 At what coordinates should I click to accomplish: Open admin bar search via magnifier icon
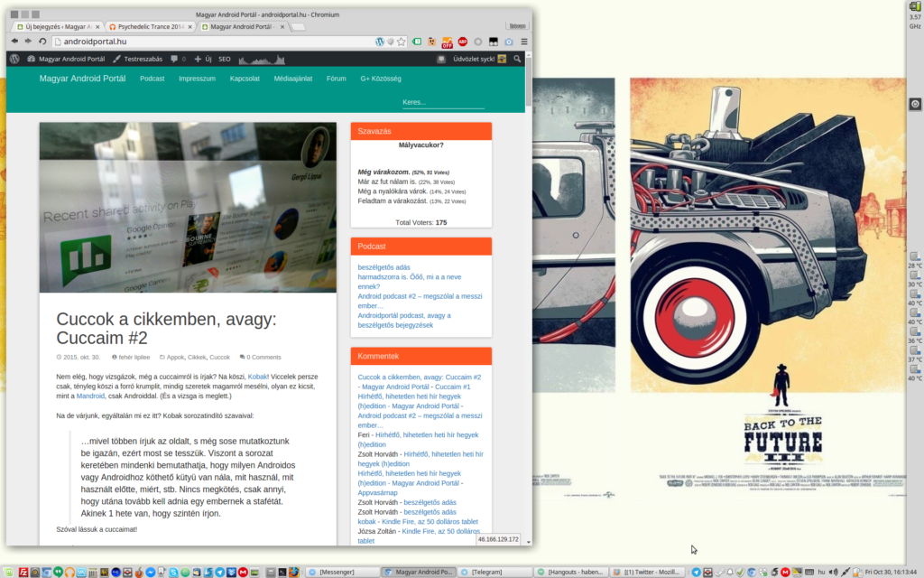(x=515, y=59)
